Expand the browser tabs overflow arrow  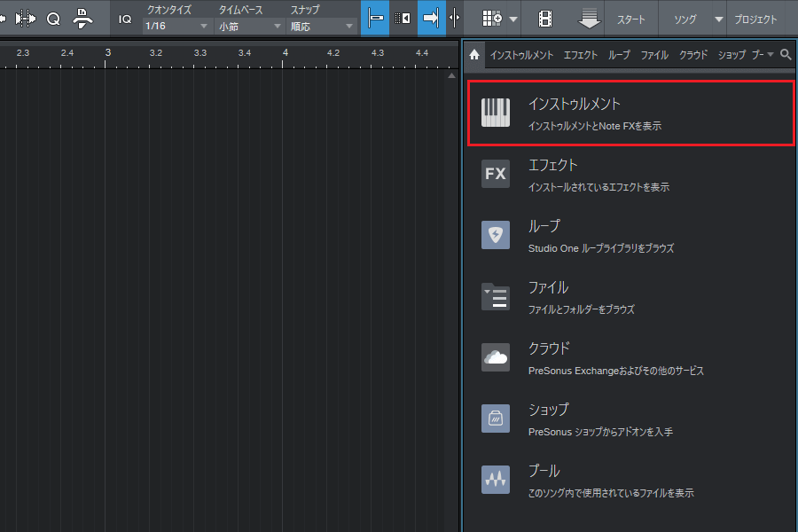pyautogui.click(x=771, y=54)
